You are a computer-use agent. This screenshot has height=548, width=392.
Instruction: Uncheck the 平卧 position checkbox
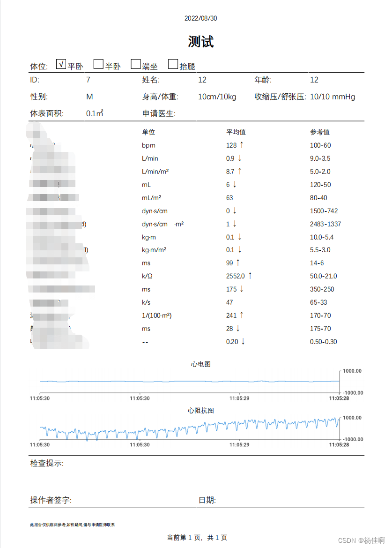[x=61, y=63]
